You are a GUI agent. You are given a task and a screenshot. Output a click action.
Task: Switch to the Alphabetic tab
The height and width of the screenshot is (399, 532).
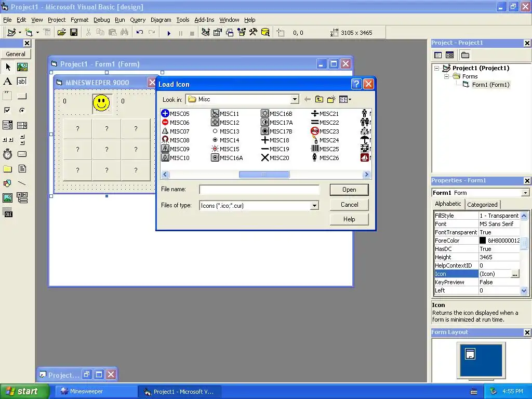point(448,204)
